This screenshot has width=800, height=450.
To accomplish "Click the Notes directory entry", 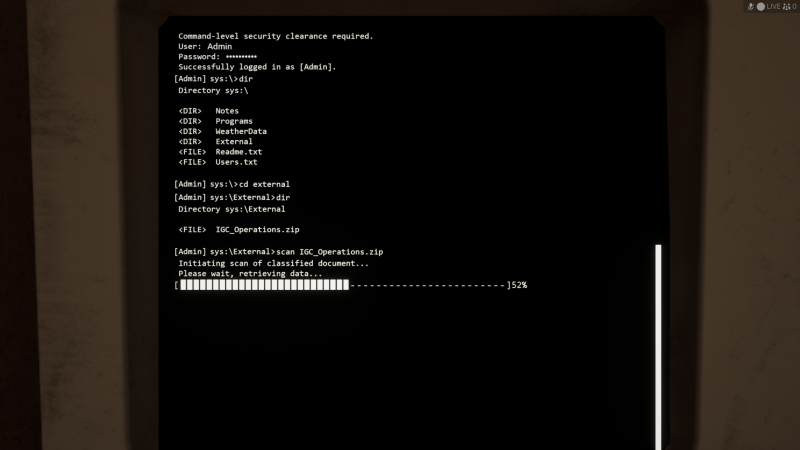I will pyautogui.click(x=227, y=111).
